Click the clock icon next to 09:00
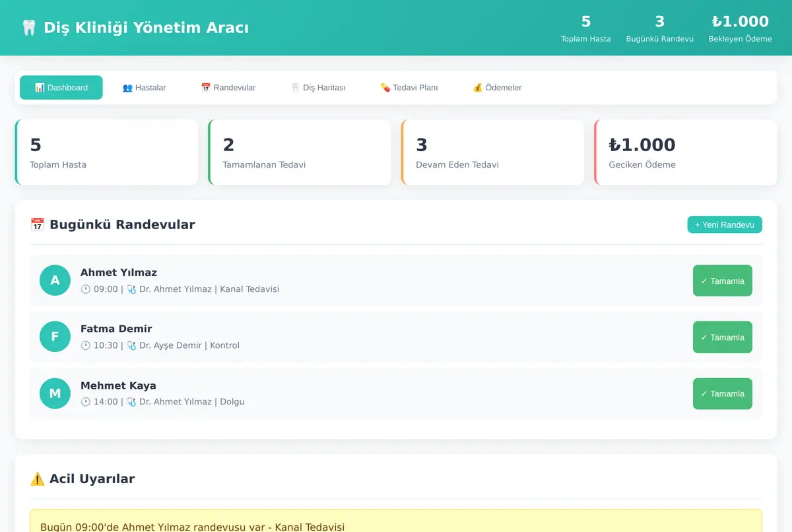 tap(86, 289)
